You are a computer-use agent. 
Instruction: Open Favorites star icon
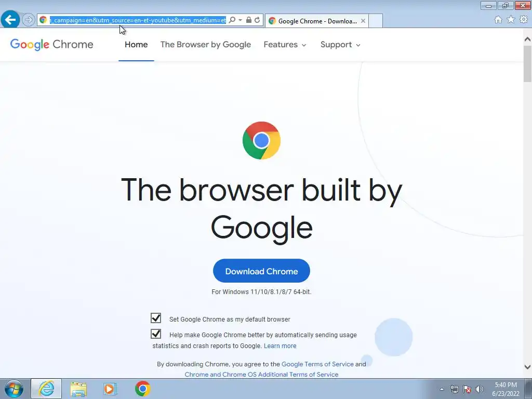tap(511, 20)
